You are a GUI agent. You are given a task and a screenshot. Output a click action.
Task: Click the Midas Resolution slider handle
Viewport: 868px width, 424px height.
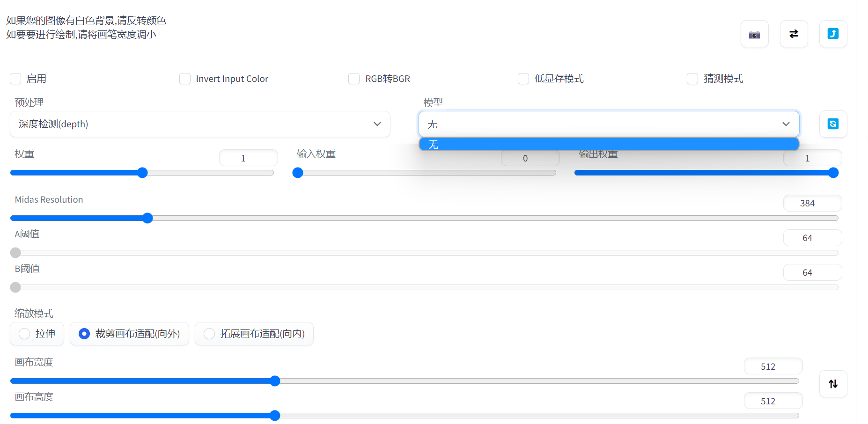pyautogui.click(x=148, y=218)
